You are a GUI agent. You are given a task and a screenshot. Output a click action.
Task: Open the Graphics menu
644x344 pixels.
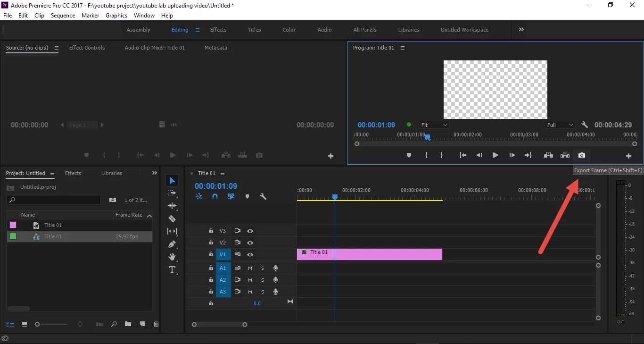(x=116, y=16)
